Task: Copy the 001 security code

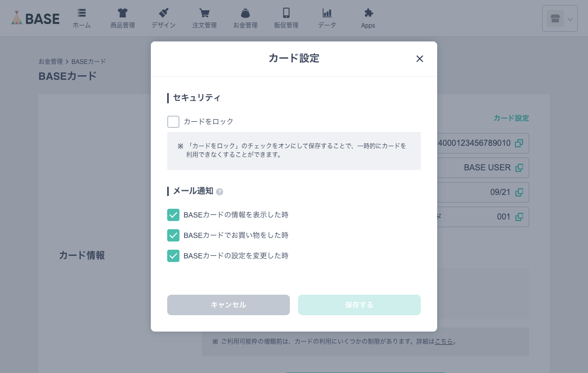Action: coord(519,217)
